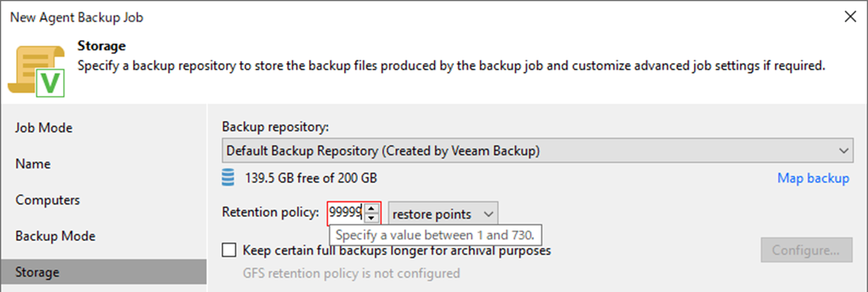868x292 pixels.
Task: Click the Configure button
Action: [x=806, y=250]
